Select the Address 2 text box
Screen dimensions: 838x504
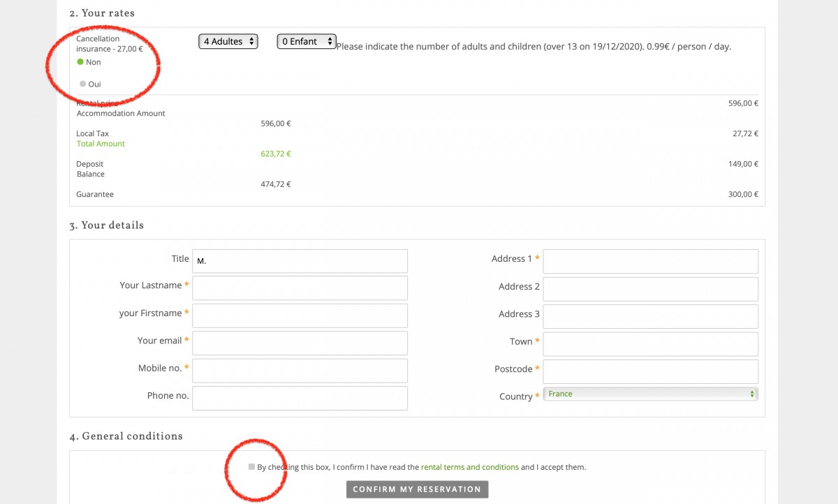650,289
